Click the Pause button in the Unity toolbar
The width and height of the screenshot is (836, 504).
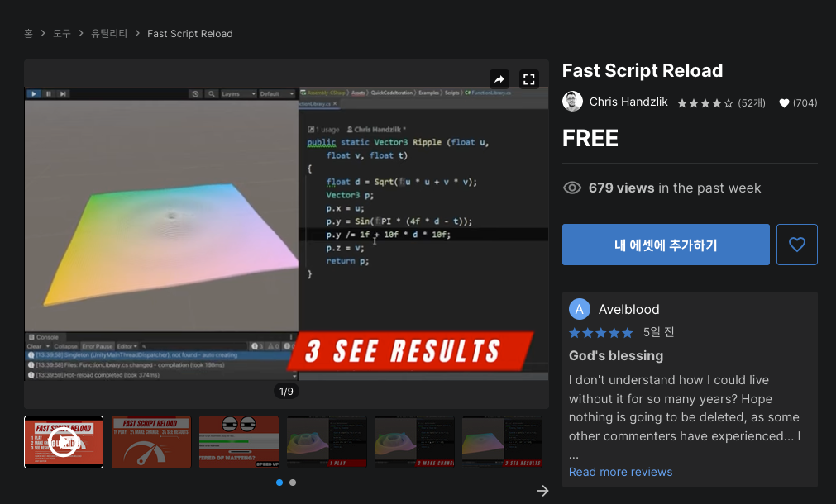click(x=49, y=93)
